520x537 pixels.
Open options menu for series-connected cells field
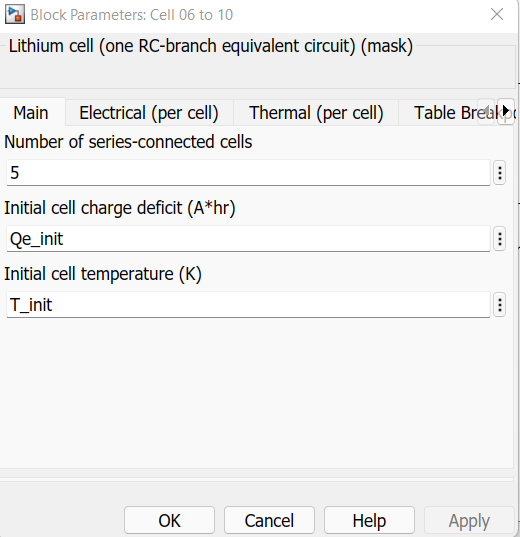pos(500,173)
